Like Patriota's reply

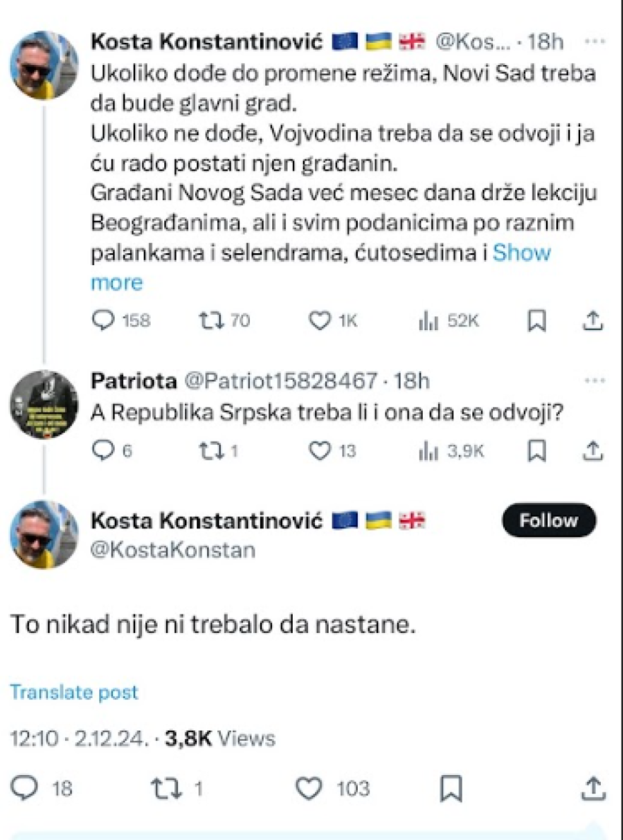321,450
